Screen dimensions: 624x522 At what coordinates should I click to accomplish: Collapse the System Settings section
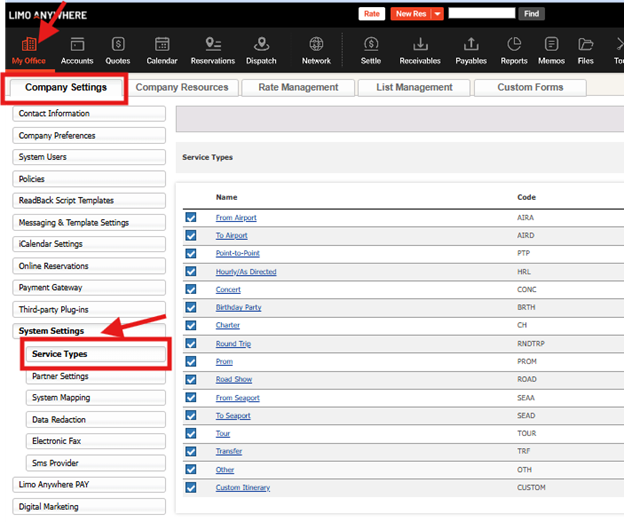click(x=52, y=331)
